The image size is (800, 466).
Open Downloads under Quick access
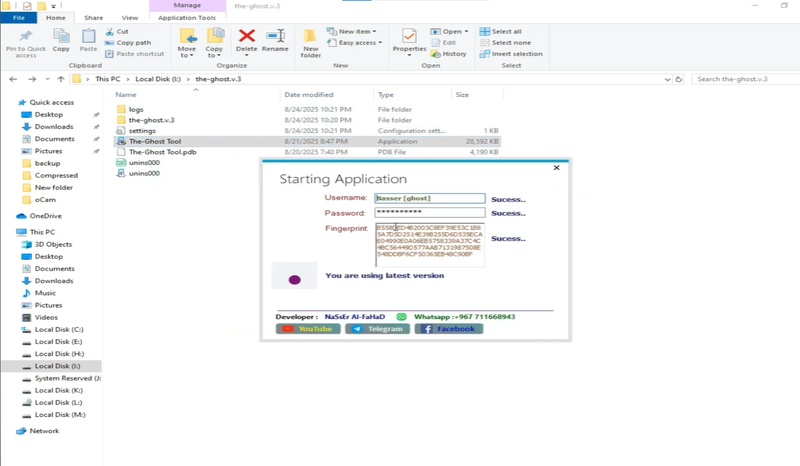54,127
